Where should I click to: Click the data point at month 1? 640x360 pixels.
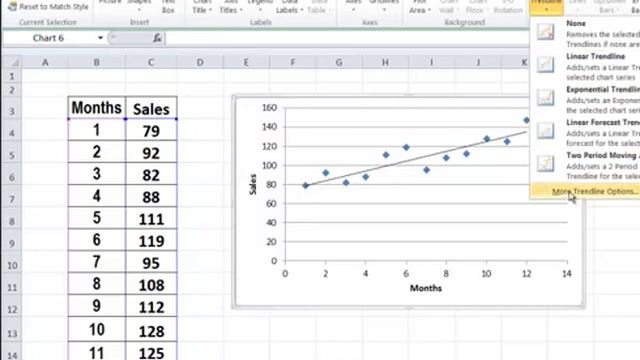coord(305,185)
